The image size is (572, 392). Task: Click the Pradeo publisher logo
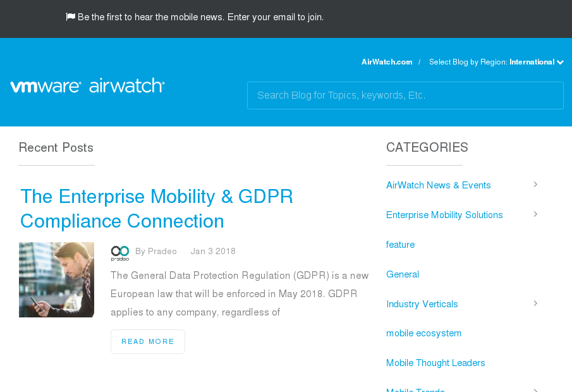point(120,252)
